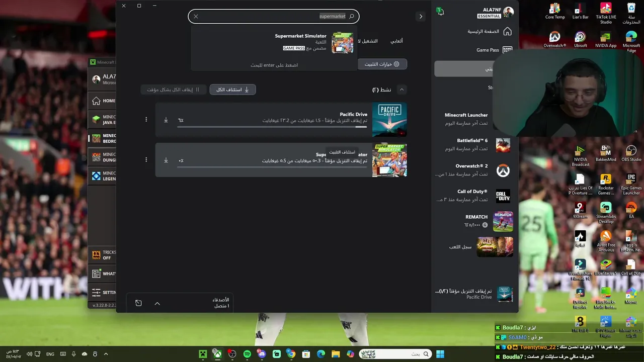Open volume control in system tray

click(x=29, y=354)
